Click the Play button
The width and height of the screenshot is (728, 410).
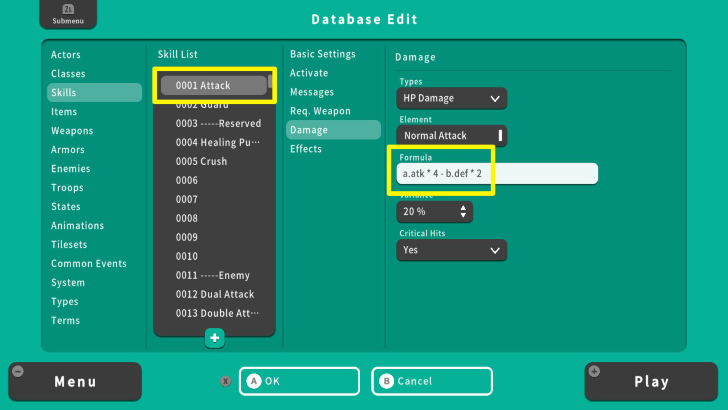651,382
